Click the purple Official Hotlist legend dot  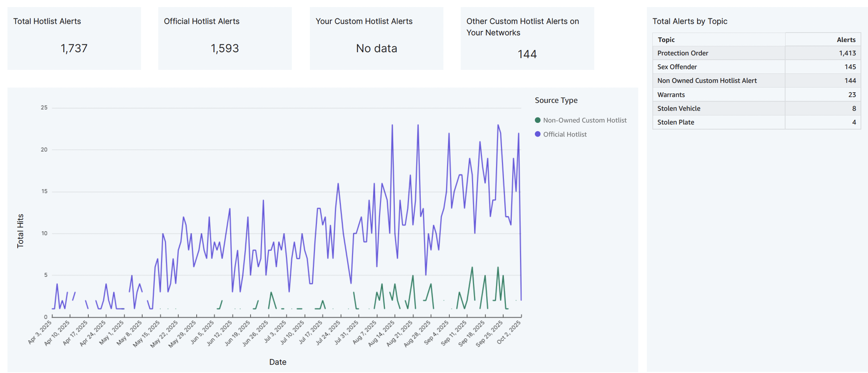coord(537,134)
